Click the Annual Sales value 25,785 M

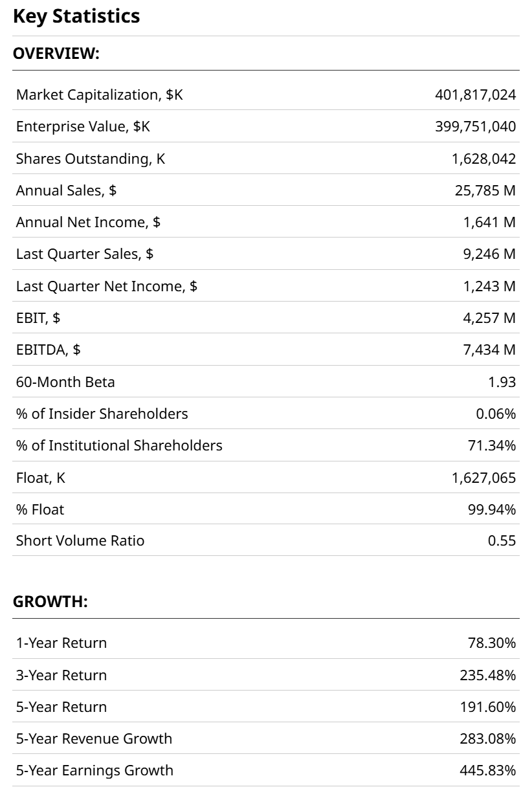(x=485, y=190)
